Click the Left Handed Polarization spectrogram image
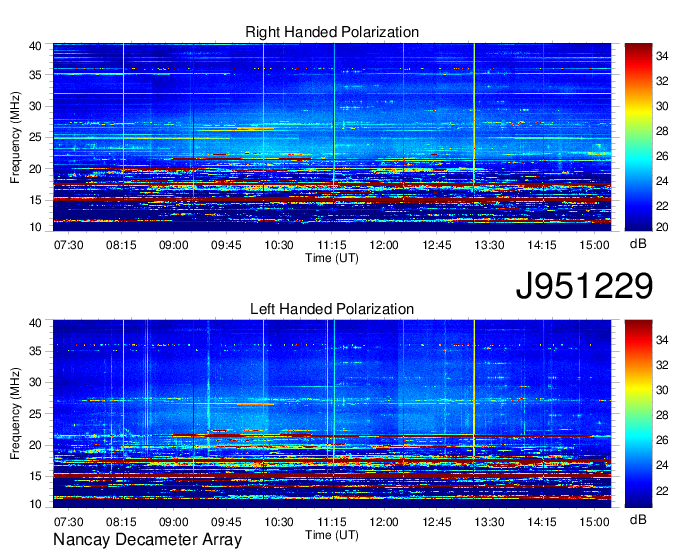The height and width of the screenshot is (552, 680). 332,414
